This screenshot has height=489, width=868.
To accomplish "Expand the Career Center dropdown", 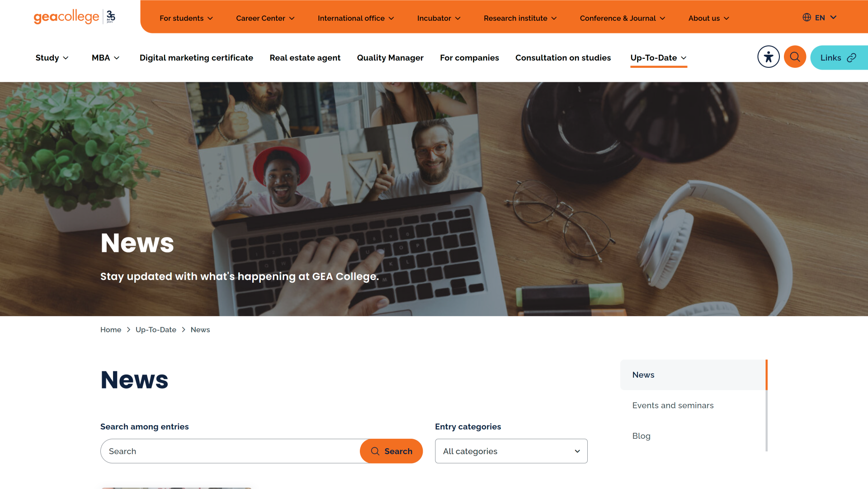I will tap(265, 19).
